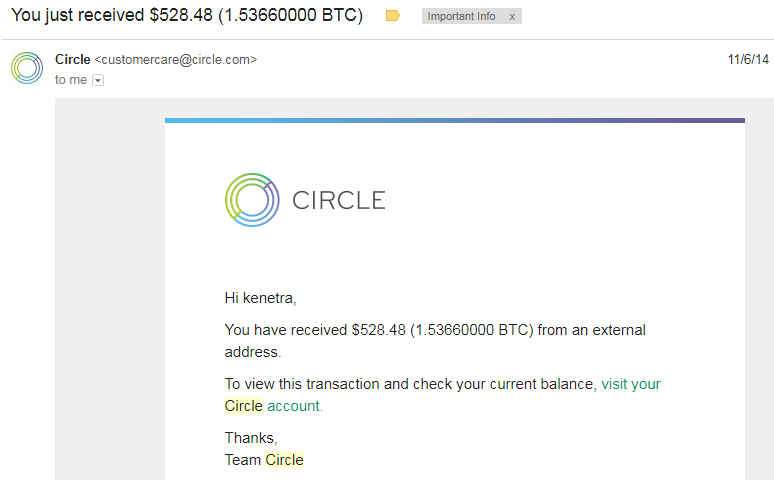Click the email subject line title

click(187, 15)
